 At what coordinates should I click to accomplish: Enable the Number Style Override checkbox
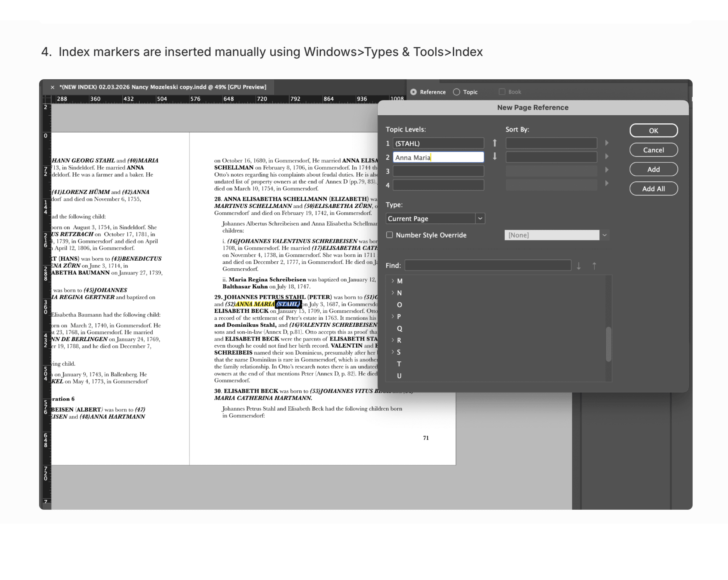click(x=390, y=235)
